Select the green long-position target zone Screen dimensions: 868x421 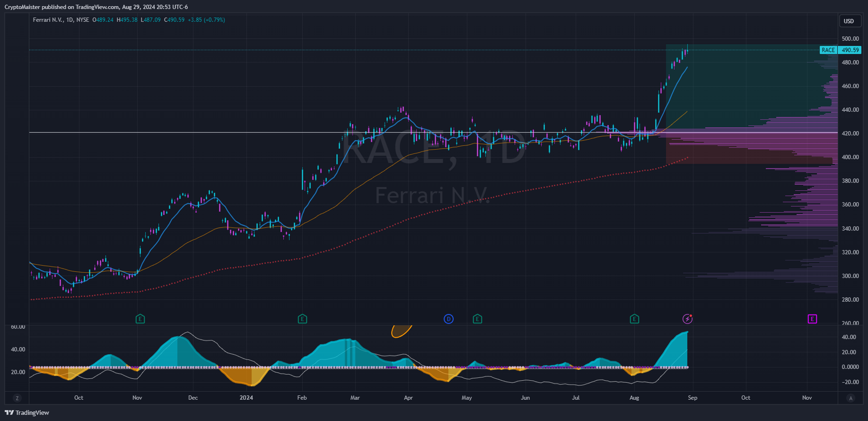pos(752,88)
